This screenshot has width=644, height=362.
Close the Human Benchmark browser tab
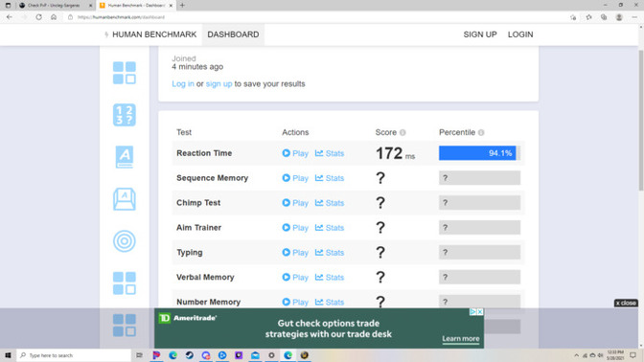pyautogui.click(x=171, y=6)
